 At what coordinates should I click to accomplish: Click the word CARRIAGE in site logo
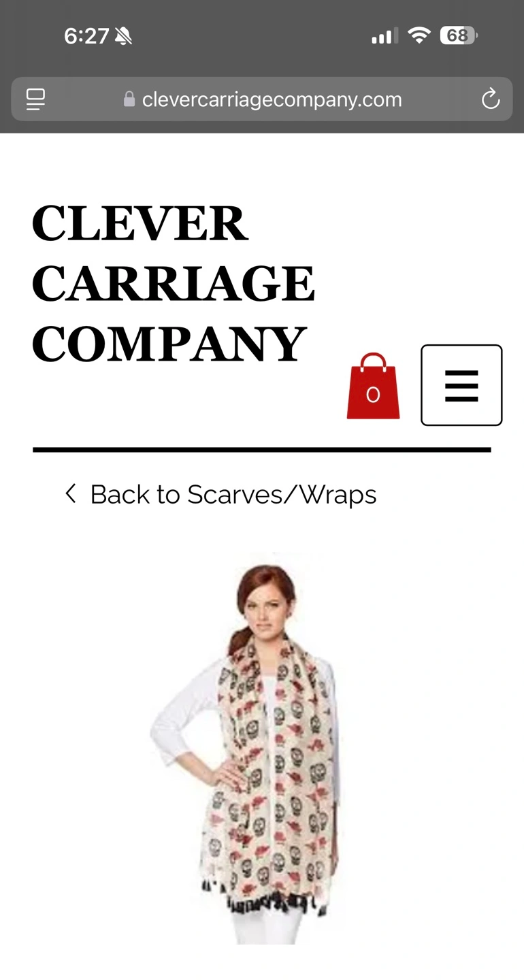coord(174,283)
